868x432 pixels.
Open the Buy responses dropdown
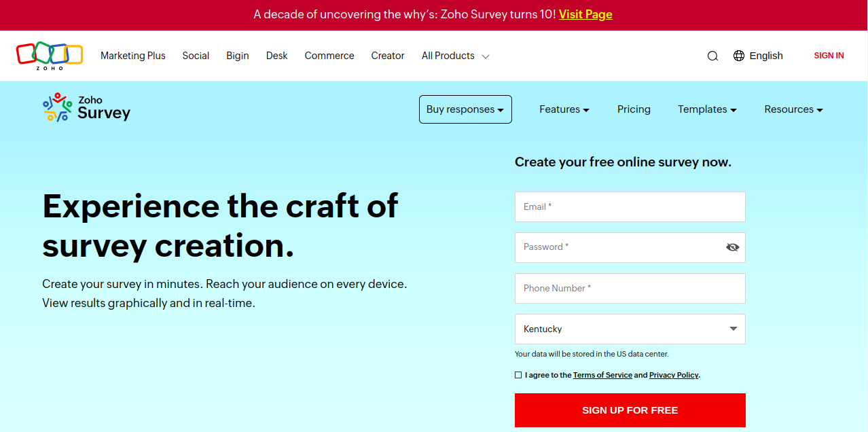coord(465,109)
